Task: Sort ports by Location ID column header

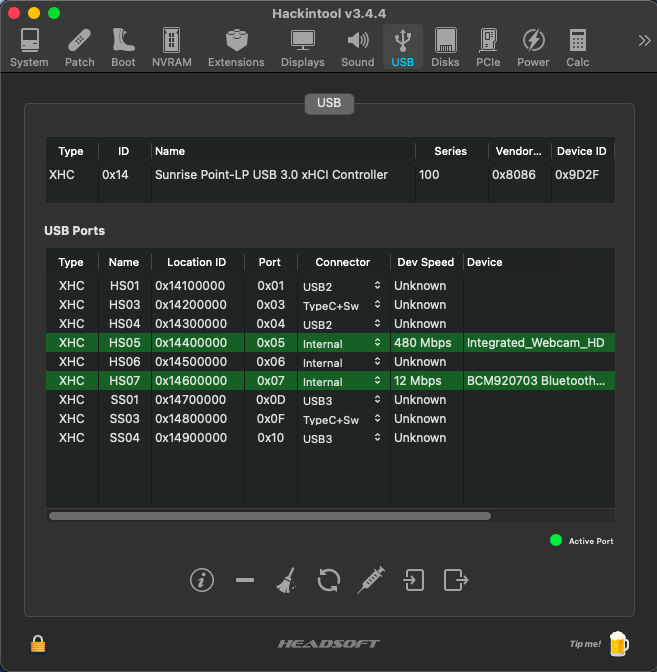Action: point(197,262)
